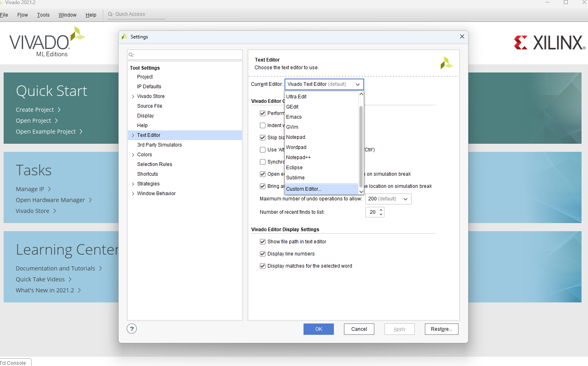Expand the Window Behavior tree node
This screenshot has width=588, height=366.
(x=133, y=194)
